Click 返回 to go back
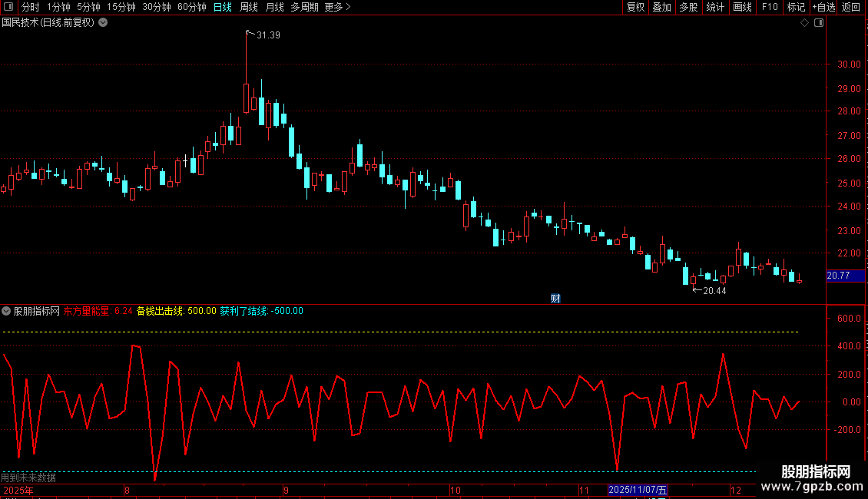Screen dimensions: 868x499 [851, 7]
